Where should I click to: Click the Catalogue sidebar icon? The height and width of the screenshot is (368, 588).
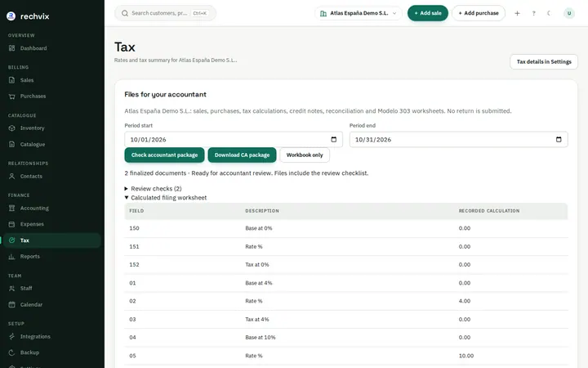[x=12, y=144]
